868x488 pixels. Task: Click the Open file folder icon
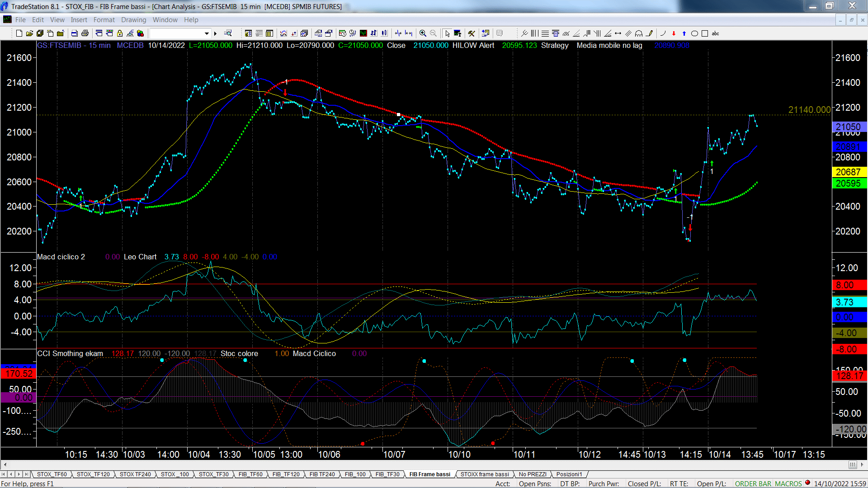(29, 33)
